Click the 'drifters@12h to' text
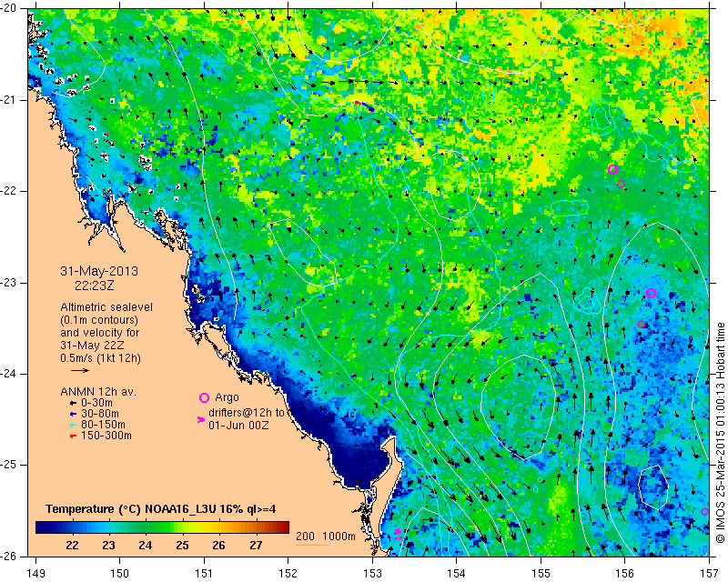This screenshot has height=582, width=728. pos(247,413)
